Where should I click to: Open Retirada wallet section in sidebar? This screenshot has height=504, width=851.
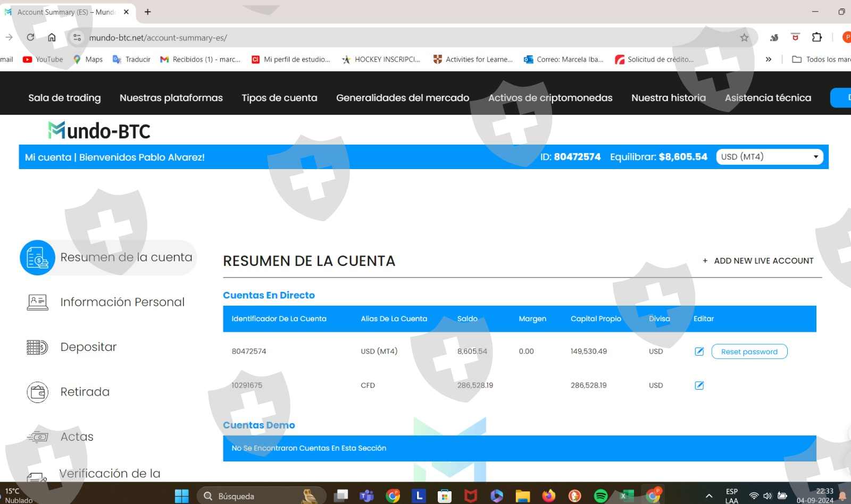(85, 392)
